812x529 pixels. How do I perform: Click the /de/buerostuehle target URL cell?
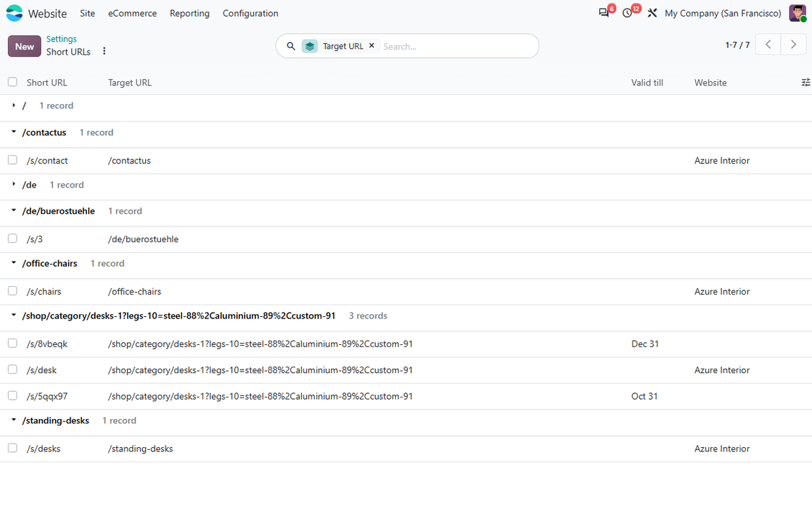click(144, 239)
